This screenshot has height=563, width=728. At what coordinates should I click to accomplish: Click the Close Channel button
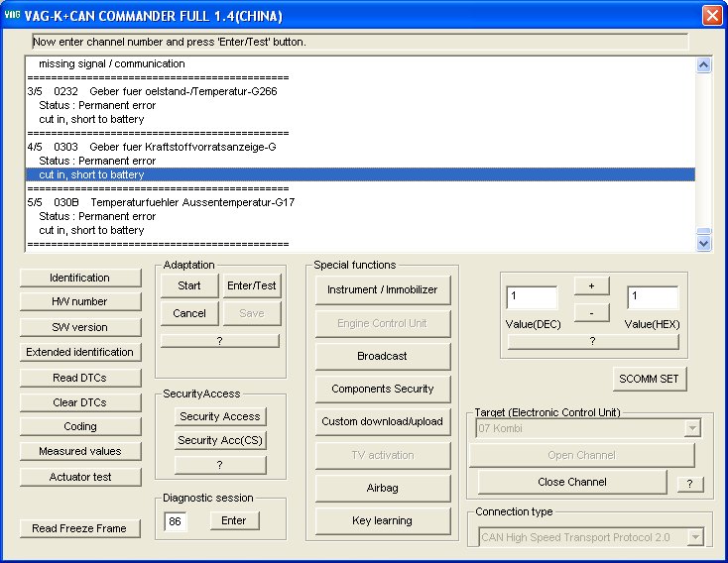[572, 483]
